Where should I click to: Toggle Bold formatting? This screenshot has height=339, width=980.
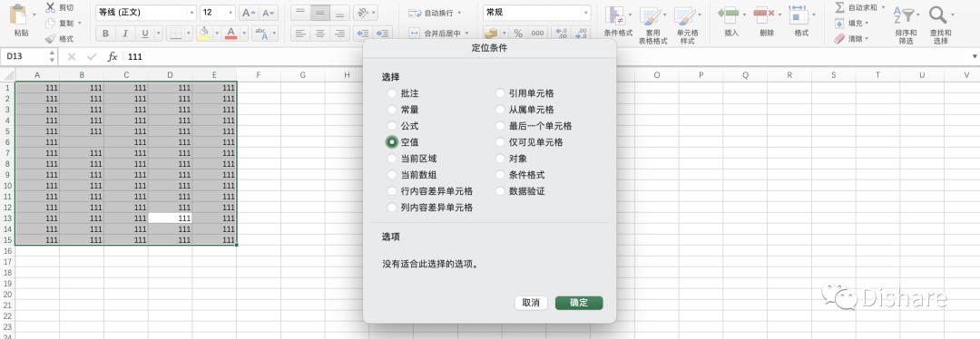105,34
